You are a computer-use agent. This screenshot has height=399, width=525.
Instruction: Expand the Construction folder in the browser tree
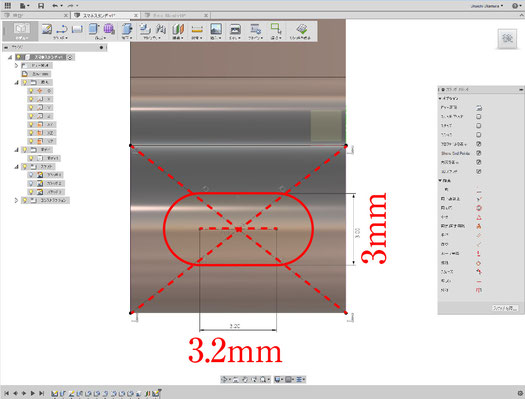click(16, 200)
